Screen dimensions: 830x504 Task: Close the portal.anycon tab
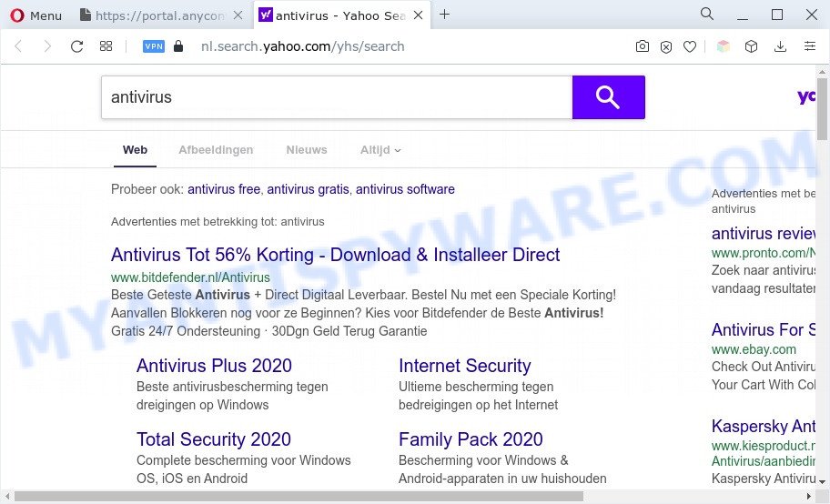(x=238, y=15)
